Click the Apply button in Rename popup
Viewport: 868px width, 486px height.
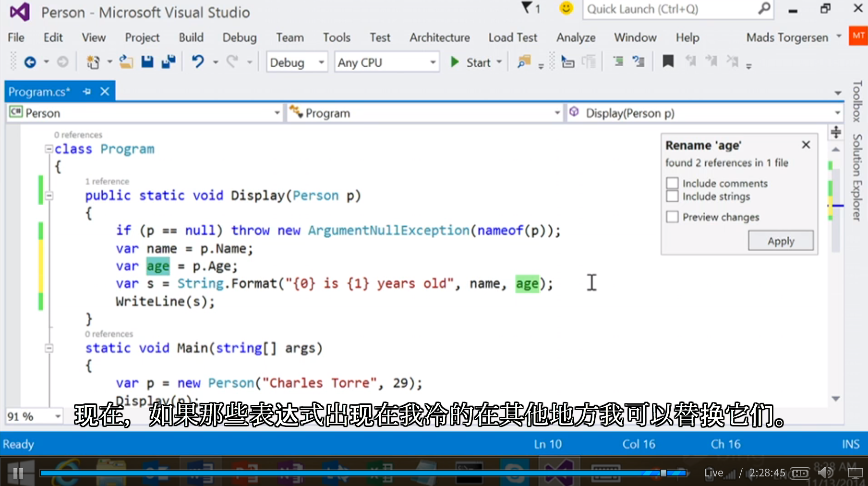point(781,241)
